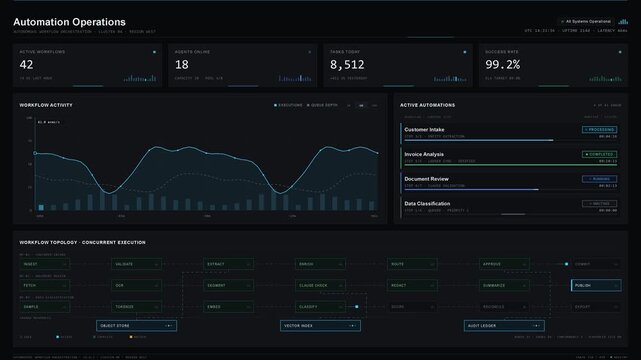
Task: Select the VALIDATE node
Action: coord(136,264)
